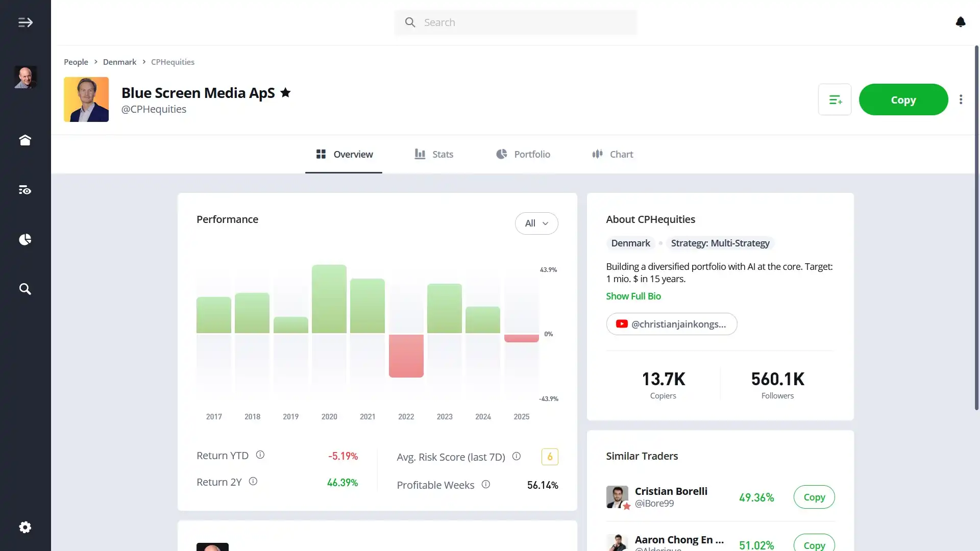980x551 pixels.
Task: Click the page vertical scrollbar
Action: (x=976, y=228)
